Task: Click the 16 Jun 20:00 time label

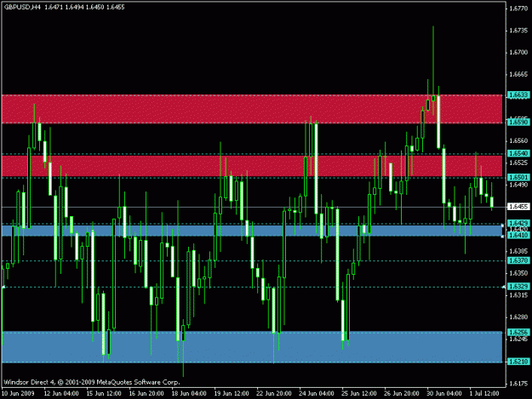Action: tap(146, 394)
